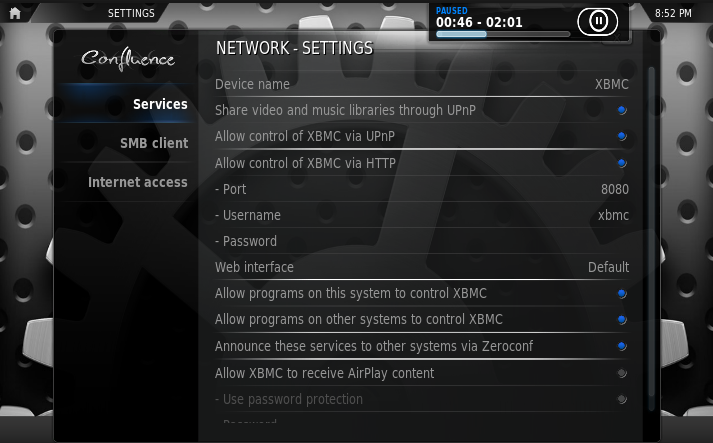Click the Confluence skin logo
This screenshot has height=443, width=713.
127,59
